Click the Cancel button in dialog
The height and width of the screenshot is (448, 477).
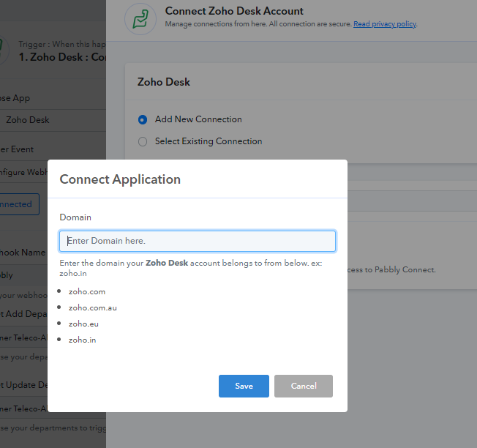[304, 386]
